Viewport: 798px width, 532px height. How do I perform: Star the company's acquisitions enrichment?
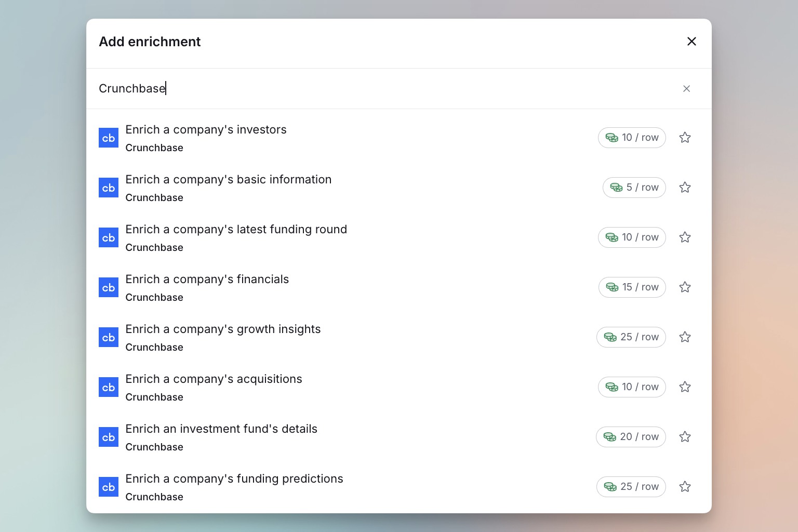point(685,387)
